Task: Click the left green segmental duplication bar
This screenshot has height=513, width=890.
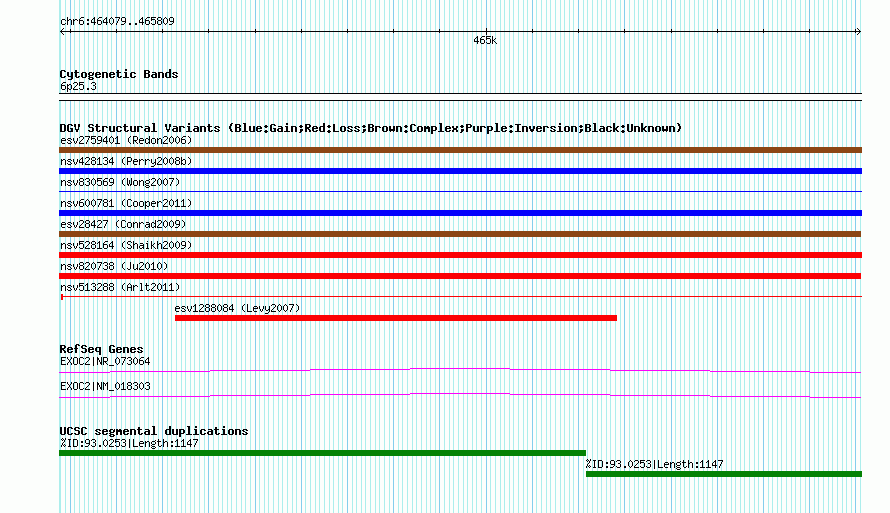Action: [322, 453]
